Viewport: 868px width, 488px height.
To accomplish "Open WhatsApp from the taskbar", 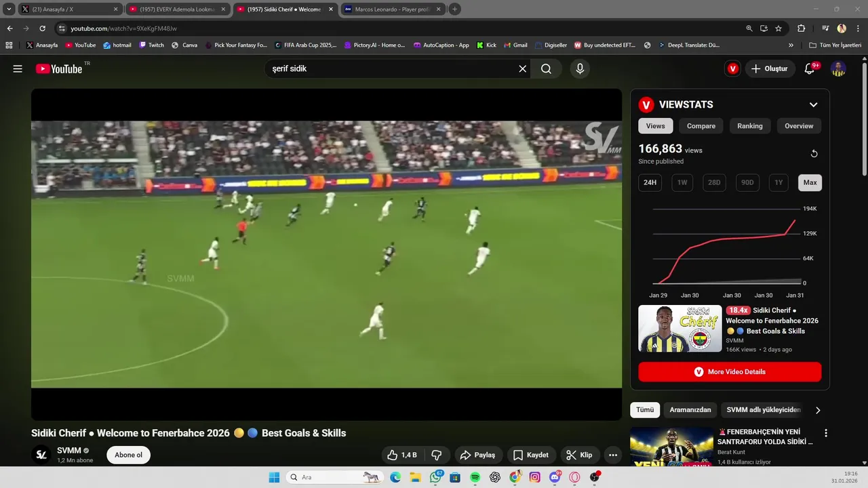I will click(x=435, y=477).
